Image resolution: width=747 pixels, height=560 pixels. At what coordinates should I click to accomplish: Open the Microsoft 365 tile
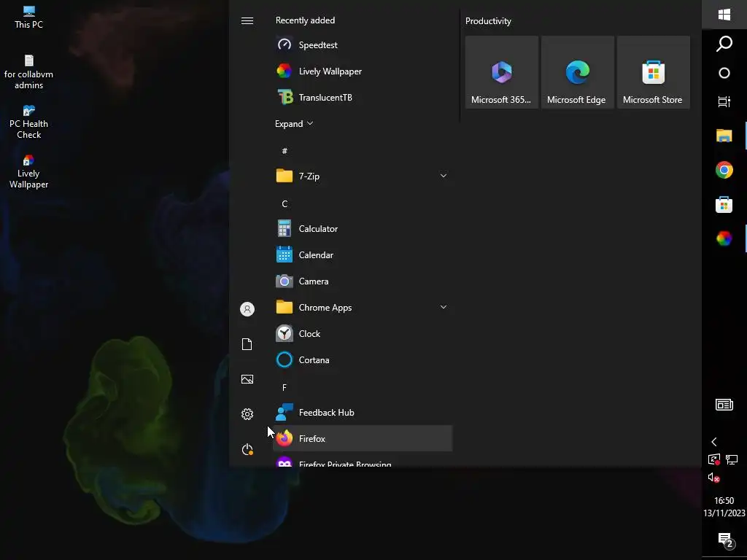click(x=502, y=72)
